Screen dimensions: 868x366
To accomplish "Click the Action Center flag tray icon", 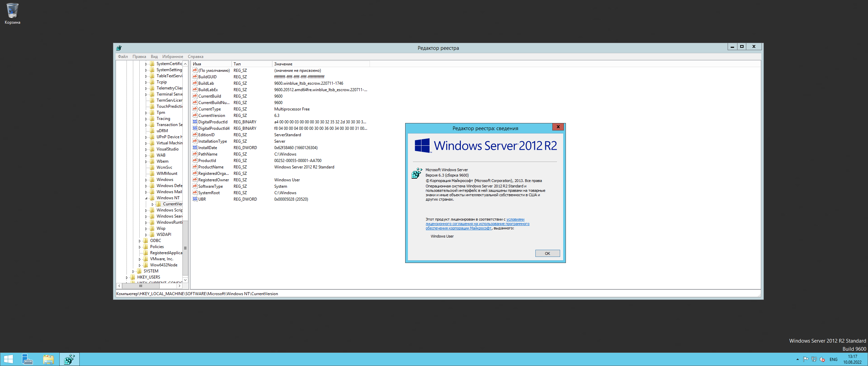I will (806, 359).
